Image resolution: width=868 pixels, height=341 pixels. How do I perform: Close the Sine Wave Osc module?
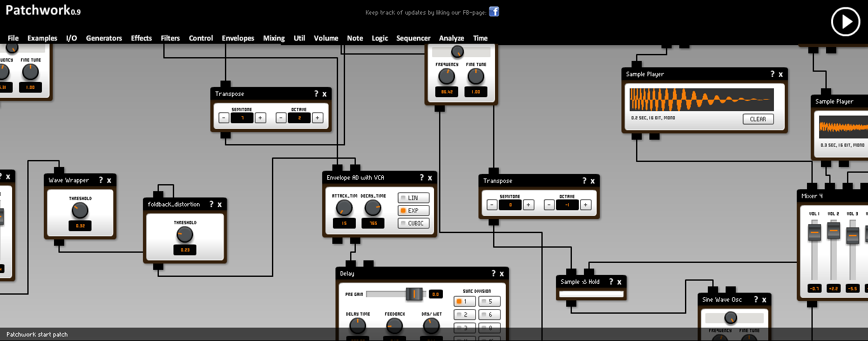764,300
